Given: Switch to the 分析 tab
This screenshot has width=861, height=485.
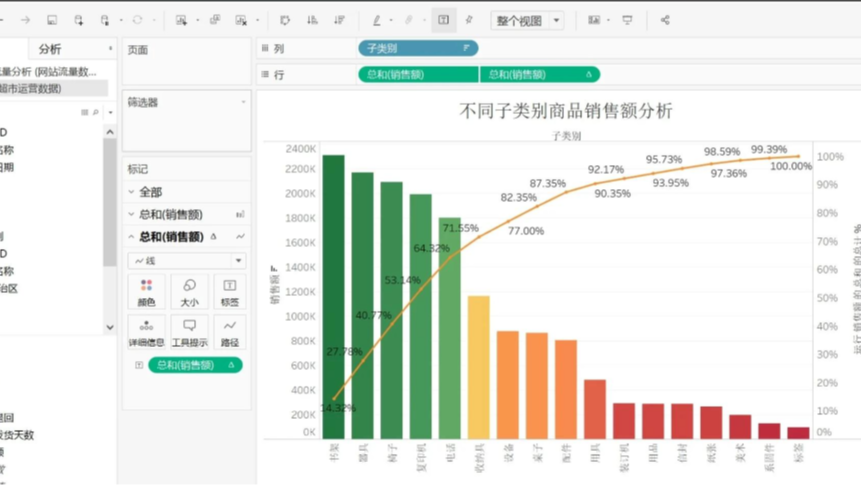Looking at the screenshot, I should tap(50, 49).
